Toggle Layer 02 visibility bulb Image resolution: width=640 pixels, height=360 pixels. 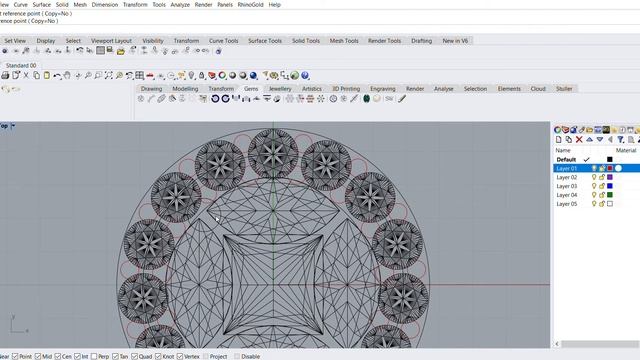tap(594, 177)
